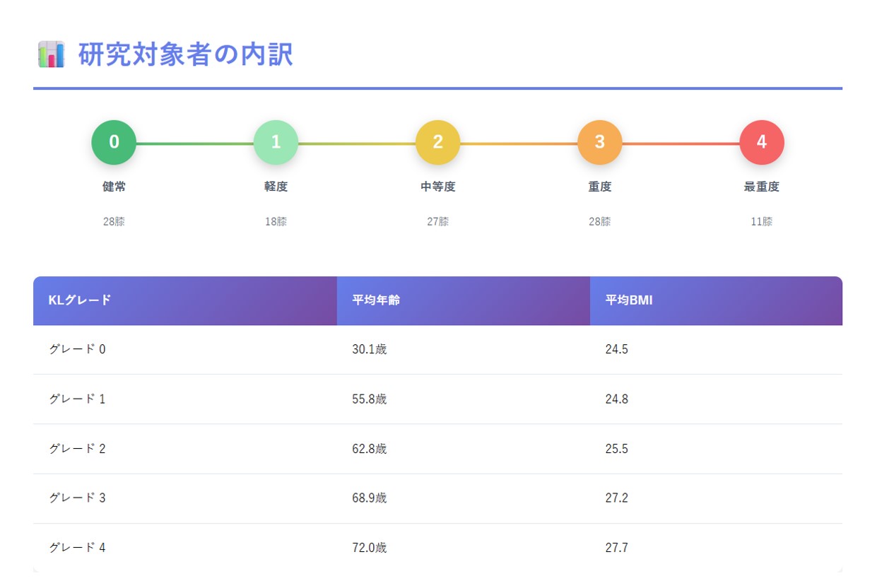Select the yellow grade 2 circle
This screenshot has height=588, width=877.
coord(437,142)
